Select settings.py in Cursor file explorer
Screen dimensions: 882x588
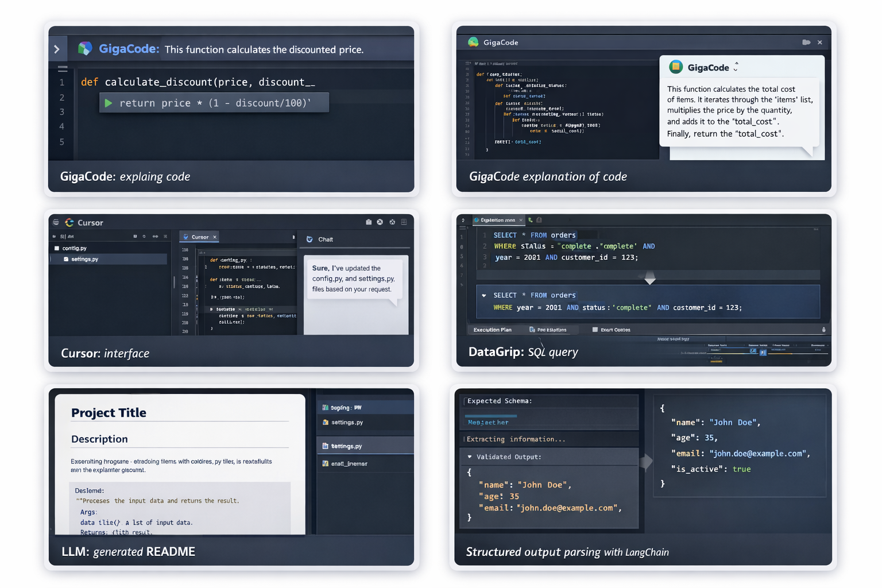click(109, 259)
